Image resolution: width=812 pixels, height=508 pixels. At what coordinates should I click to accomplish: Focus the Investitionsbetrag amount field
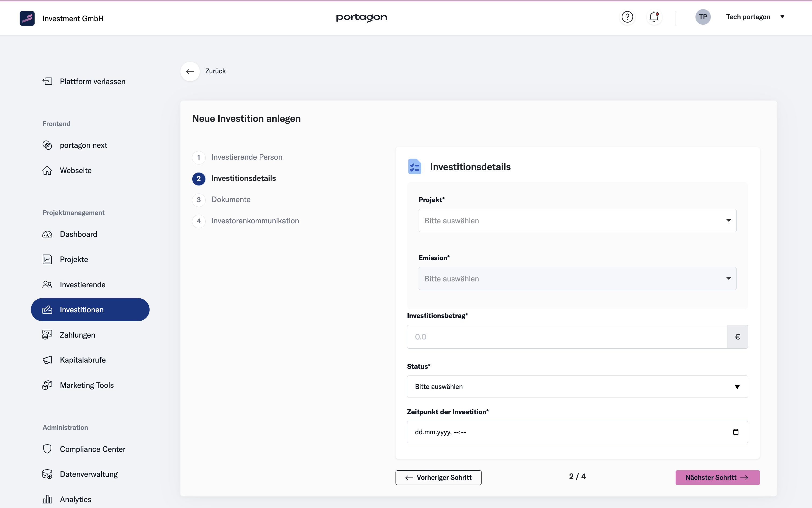[567, 337]
